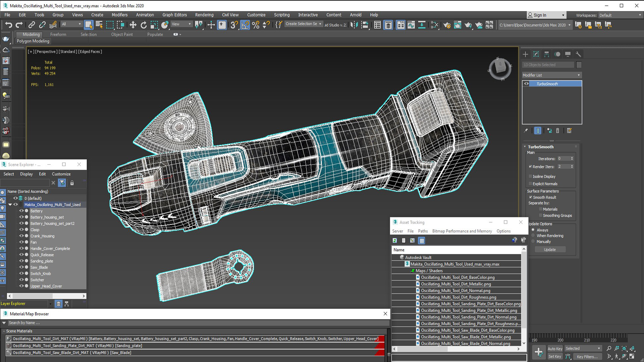Viewport: 644px width, 362px height.
Task: Open the Rendering menu
Action: tap(204, 15)
